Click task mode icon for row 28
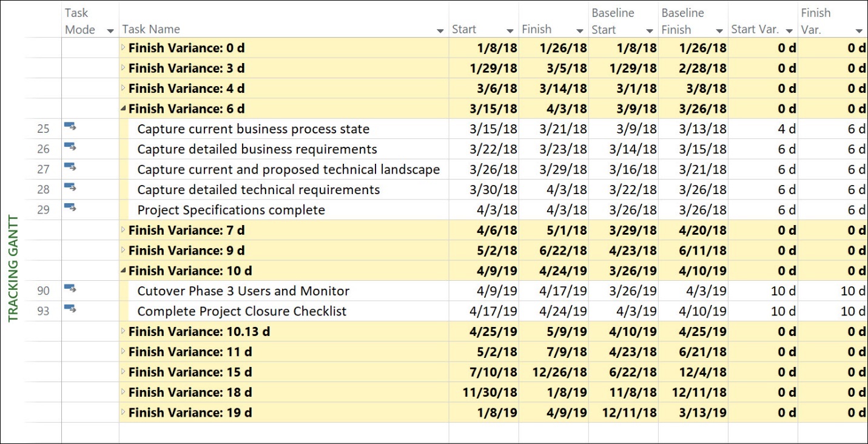 (70, 187)
